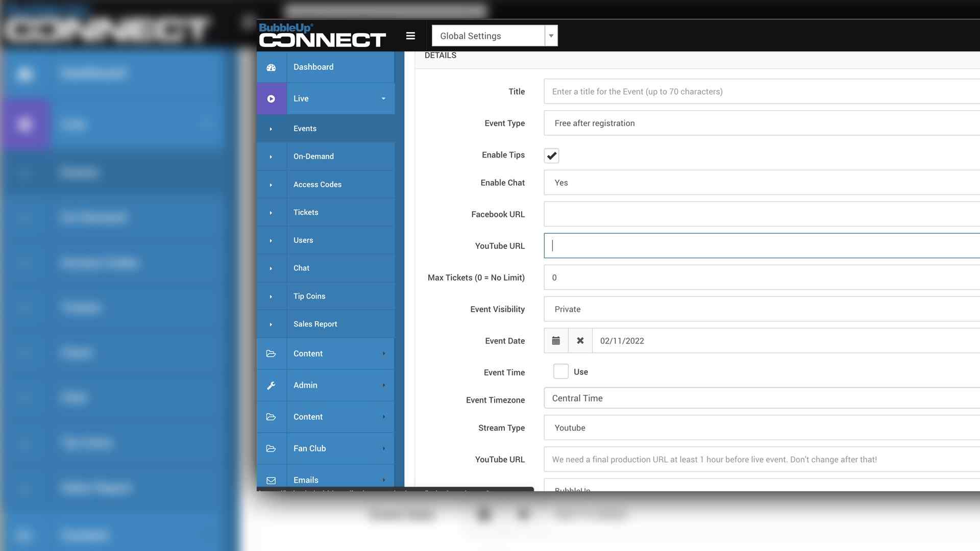Go to Access Codes
The height and width of the screenshot is (551, 980).
click(326, 184)
